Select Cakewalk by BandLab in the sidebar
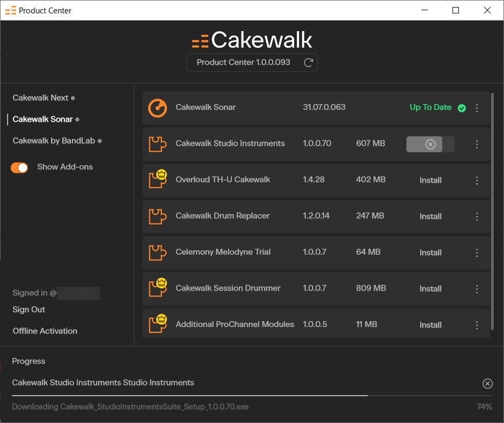 tap(54, 141)
